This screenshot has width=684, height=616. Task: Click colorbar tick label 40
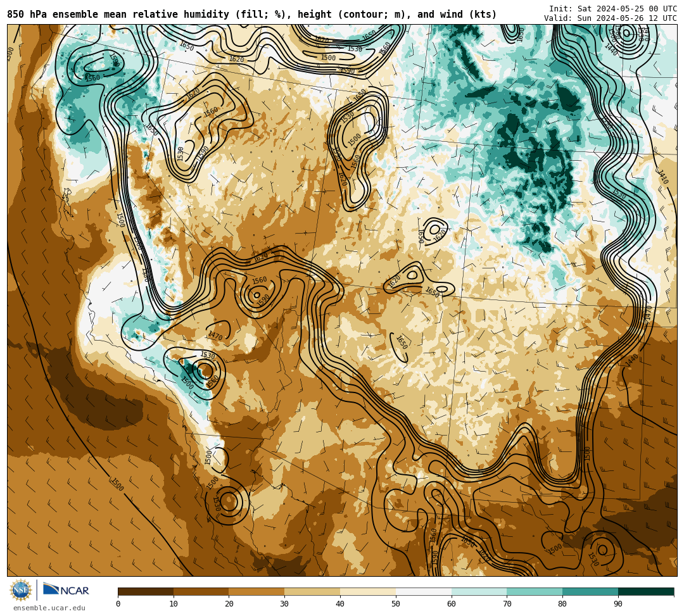pos(340,604)
